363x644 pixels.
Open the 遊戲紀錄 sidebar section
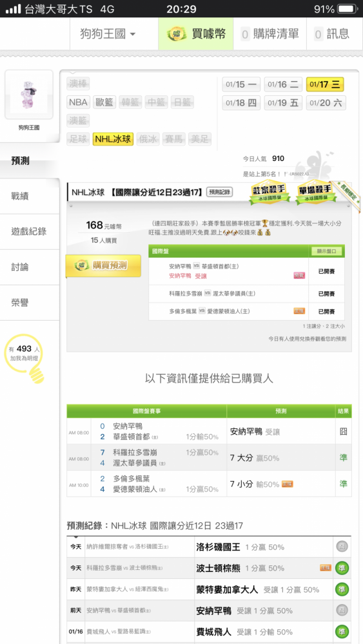[x=30, y=232]
